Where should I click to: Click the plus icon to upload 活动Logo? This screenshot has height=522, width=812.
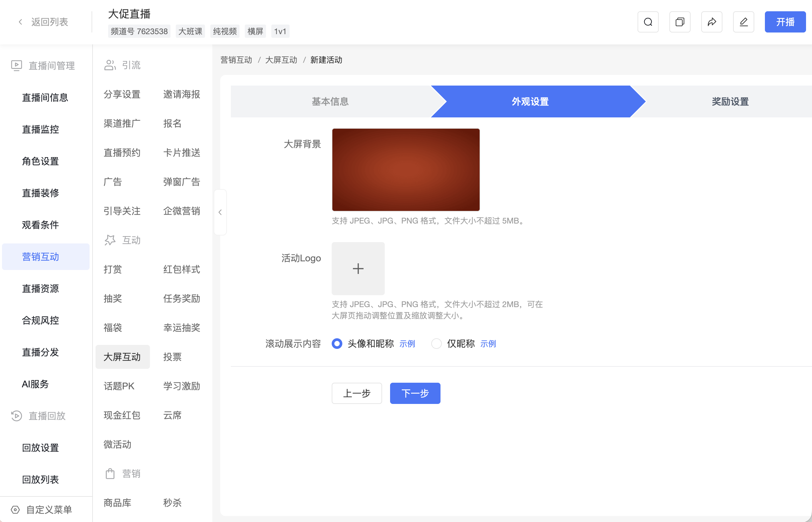(x=358, y=268)
